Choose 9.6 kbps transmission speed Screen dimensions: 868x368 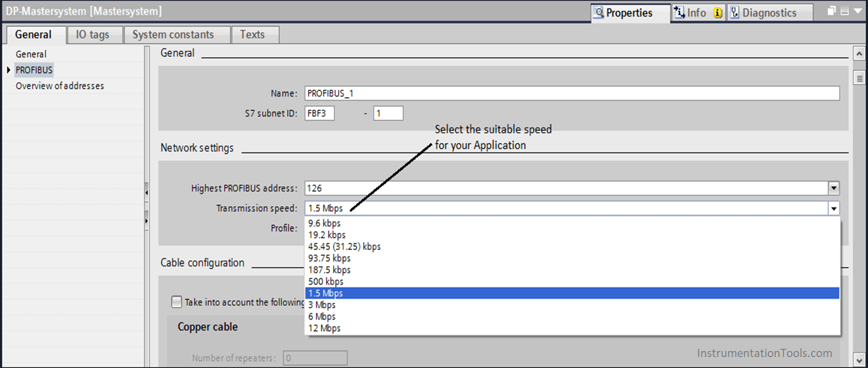click(572, 223)
